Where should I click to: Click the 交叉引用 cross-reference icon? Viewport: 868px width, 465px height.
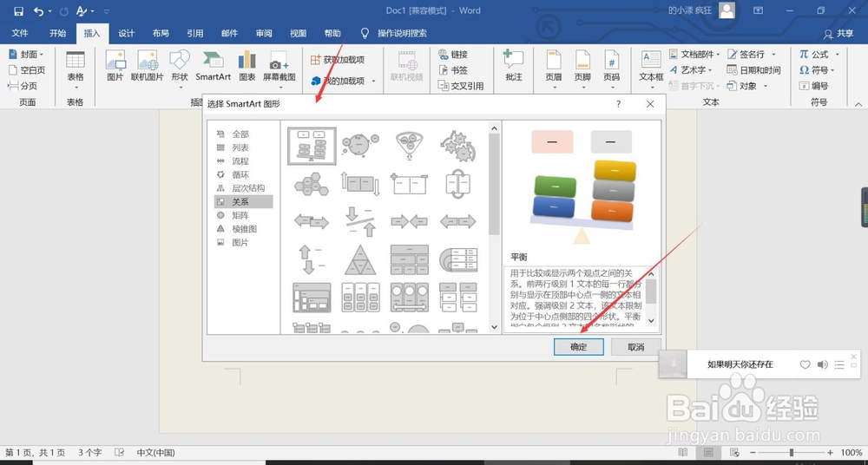443,86
